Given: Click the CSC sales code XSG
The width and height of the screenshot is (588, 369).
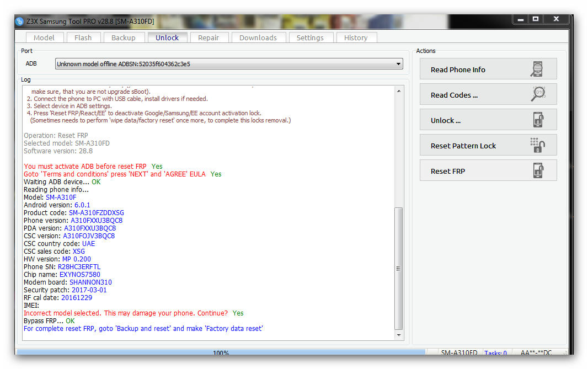Looking at the screenshot, I should point(79,252).
